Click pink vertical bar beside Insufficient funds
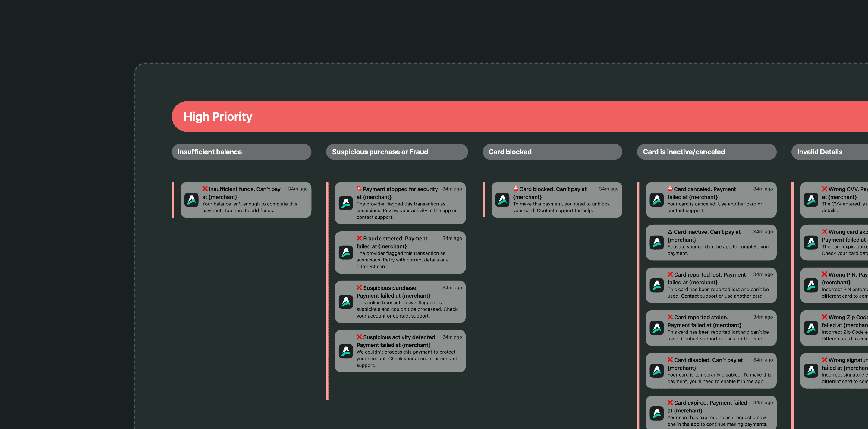The height and width of the screenshot is (429, 868). click(173, 200)
